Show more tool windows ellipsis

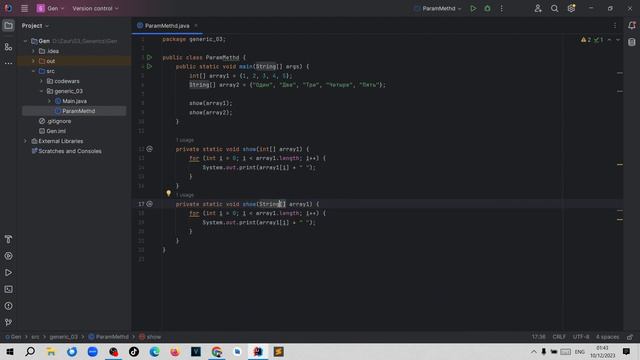pos(8,63)
